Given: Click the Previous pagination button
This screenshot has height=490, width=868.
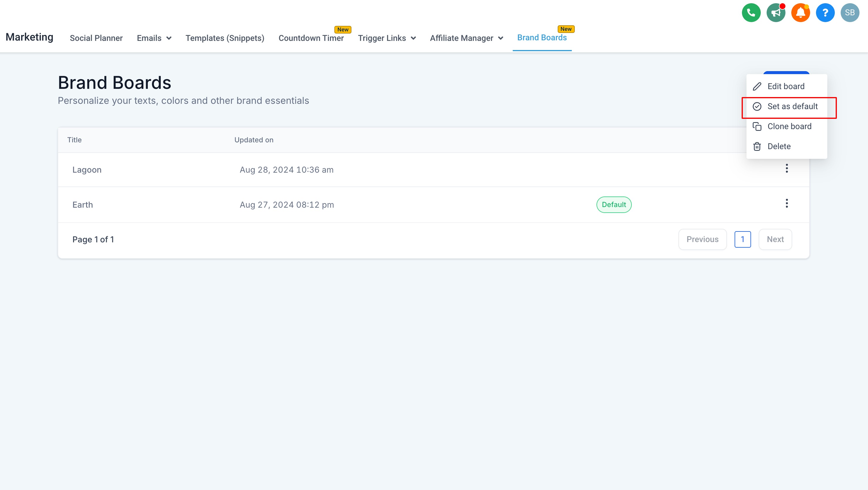Looking at the screenshot, I should 702,239.
